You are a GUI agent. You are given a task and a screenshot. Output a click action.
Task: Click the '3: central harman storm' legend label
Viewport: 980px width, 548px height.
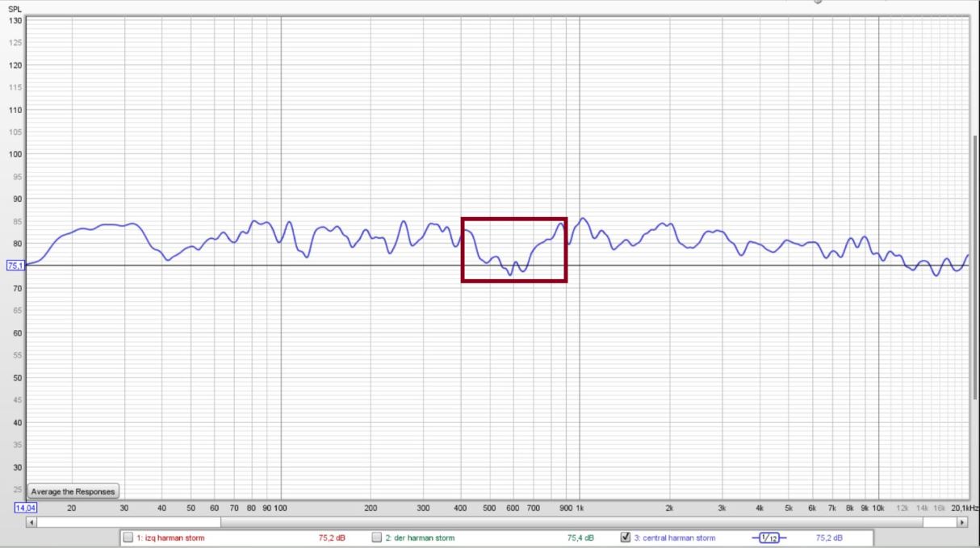[x=674, y=538]
